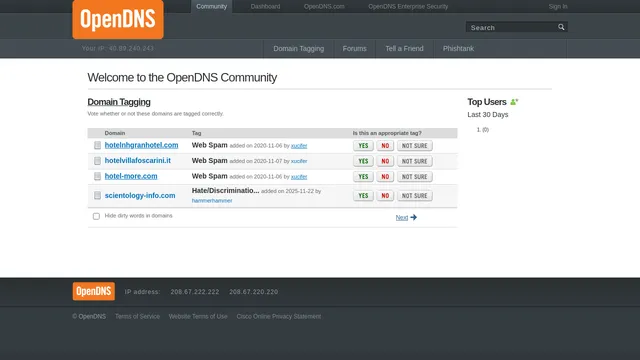640x360 pixels.
Task: Click the footer OpenDNS logo
Action: pyautogui.click(x=94, y=291)
